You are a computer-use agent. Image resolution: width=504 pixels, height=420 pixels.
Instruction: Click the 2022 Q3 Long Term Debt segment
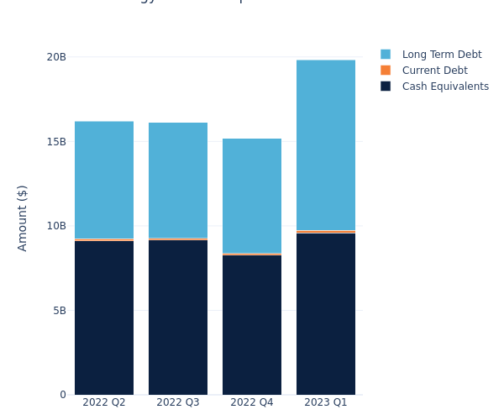coord(178,180)
